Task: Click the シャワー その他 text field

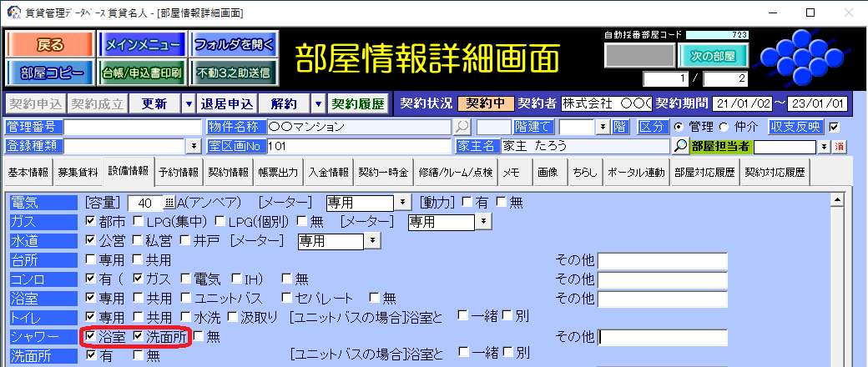Action: 663,337
